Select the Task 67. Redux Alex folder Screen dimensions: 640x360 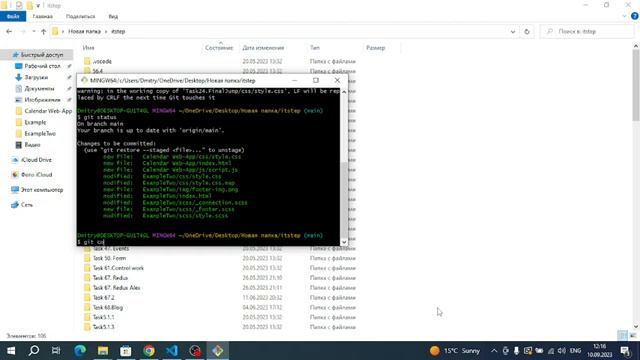tap(116, 288)
